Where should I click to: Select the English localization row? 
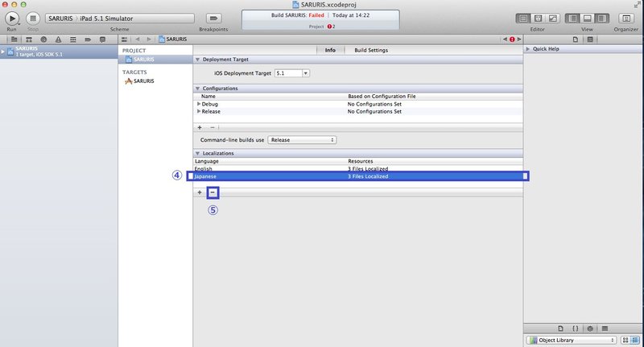[357, 169]
